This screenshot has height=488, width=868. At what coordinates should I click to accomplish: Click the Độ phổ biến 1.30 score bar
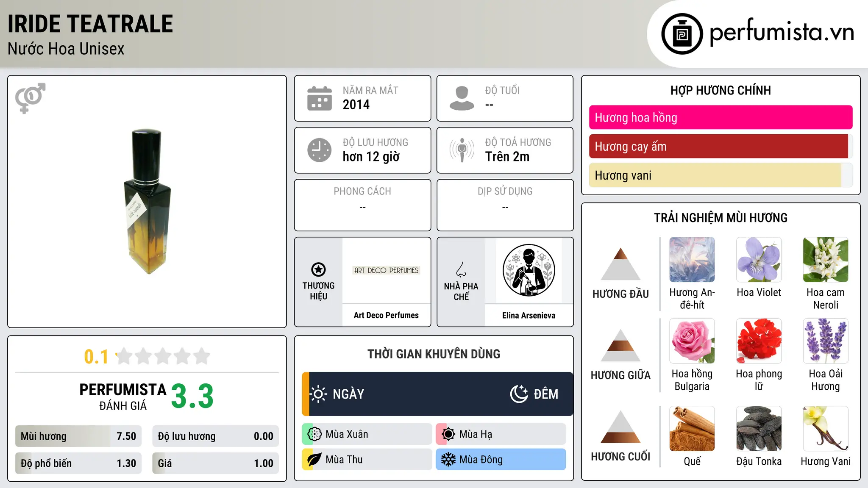point(78,463)
